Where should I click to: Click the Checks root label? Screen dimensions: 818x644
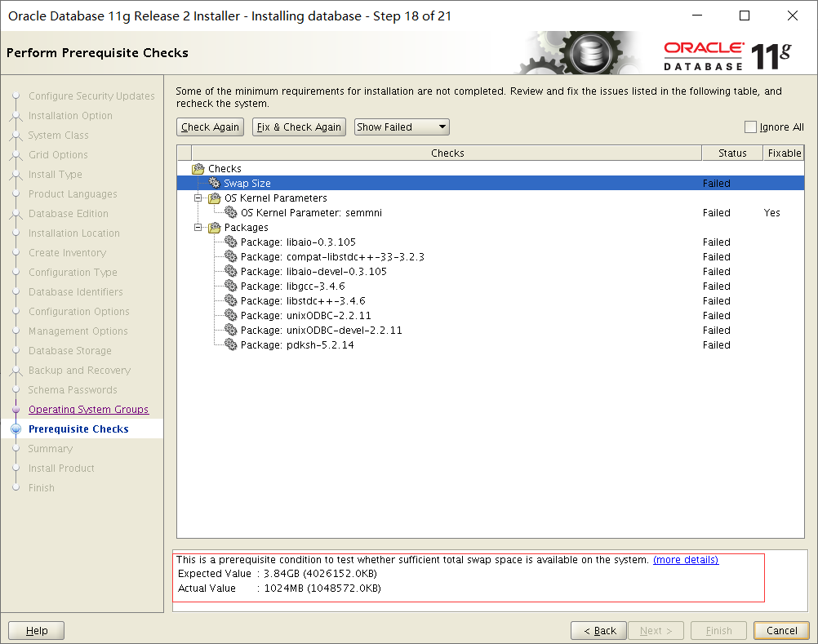[x=225, y=169]
